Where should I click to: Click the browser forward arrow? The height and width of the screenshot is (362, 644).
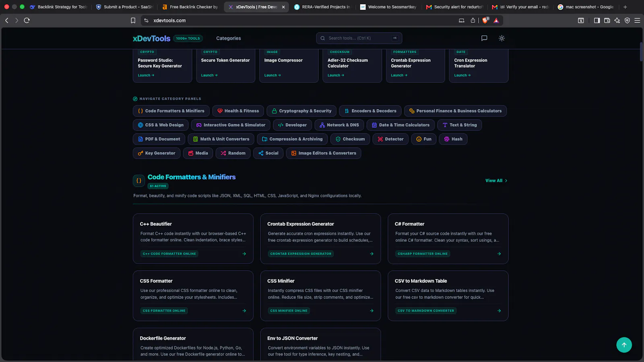(x=17, y=21)
